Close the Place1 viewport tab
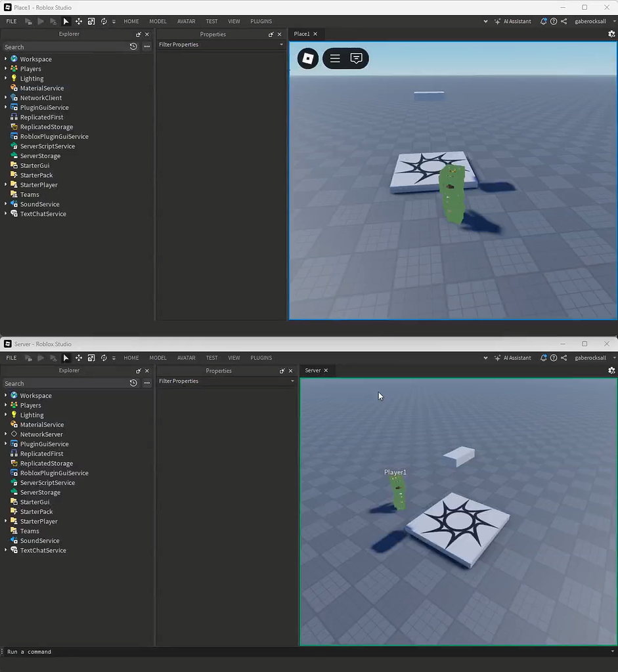 pyautogui.click(x=315, y=34)
